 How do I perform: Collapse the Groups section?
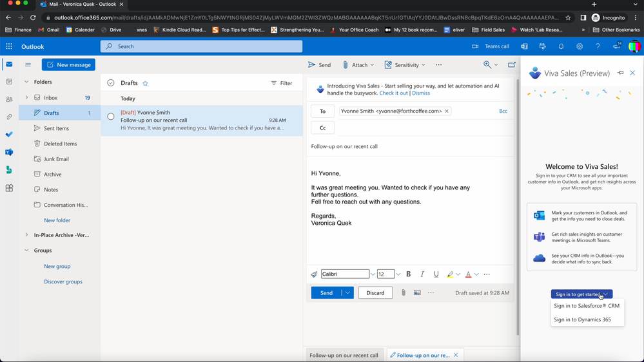coord(26,251)
